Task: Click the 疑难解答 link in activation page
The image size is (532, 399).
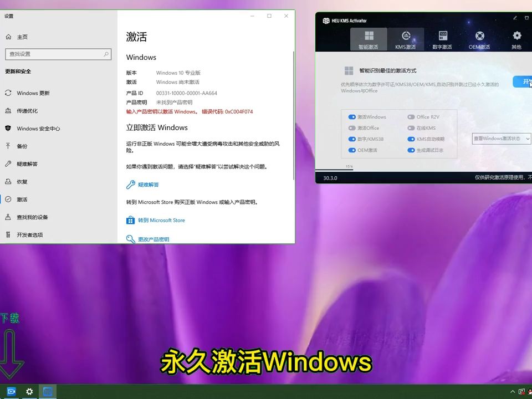Action: click(x=149, y=185)
